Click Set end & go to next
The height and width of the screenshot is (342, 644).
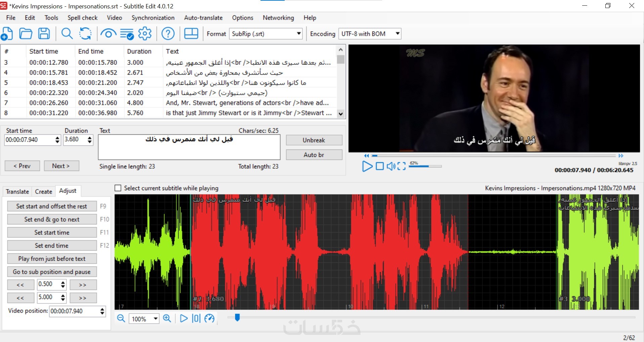52,219
